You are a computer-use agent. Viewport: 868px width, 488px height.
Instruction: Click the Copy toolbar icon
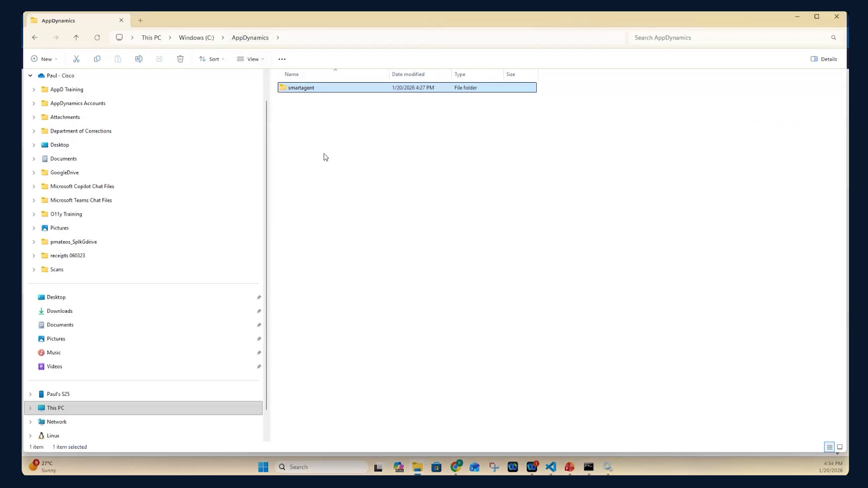point(97,59)
